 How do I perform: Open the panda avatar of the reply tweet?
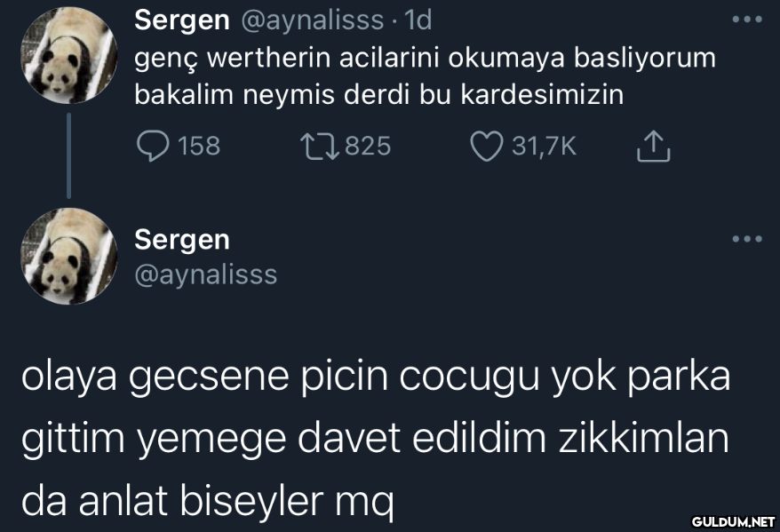coord(68,256)
